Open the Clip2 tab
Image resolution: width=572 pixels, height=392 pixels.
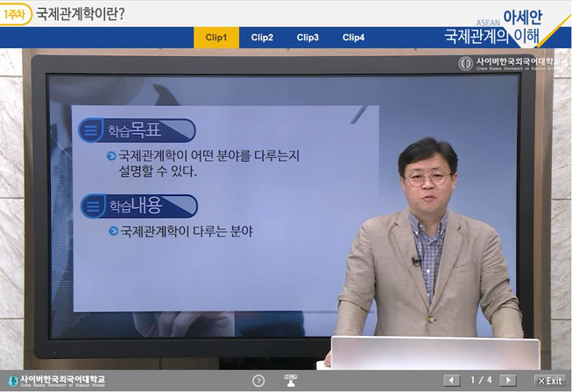(x=262, y=38)
